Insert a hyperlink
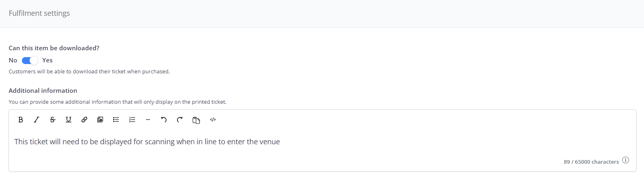Screen dimensions: 644x186 point(84,120)
